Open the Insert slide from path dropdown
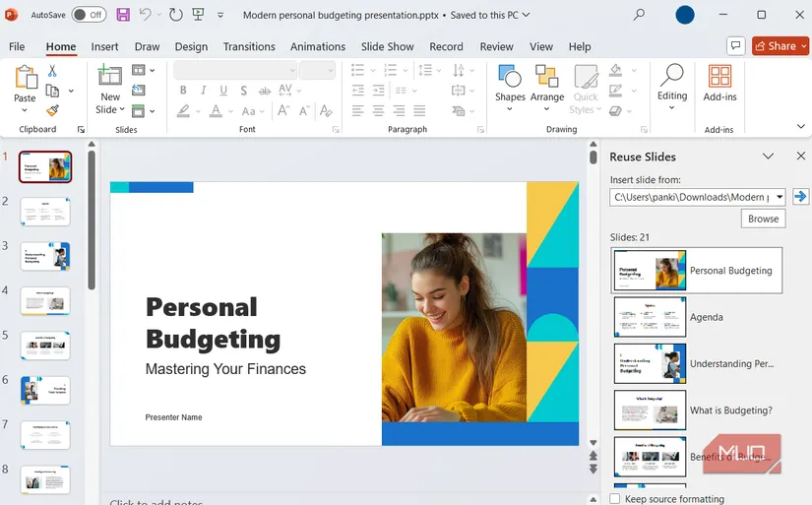Screen dimensions: 812x505 [x=780, y=197]
